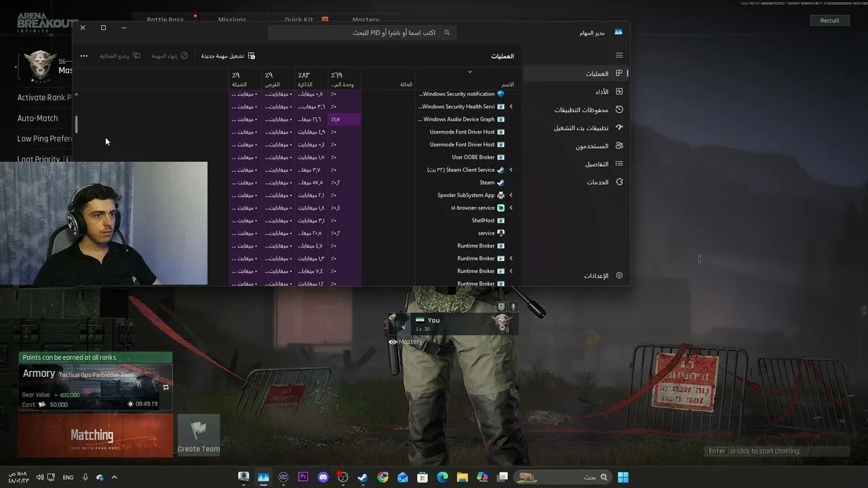Click the Settings (الإعدادات) gear icon
868x488 pixels.
pyautogui.click(x=619, y=276)
